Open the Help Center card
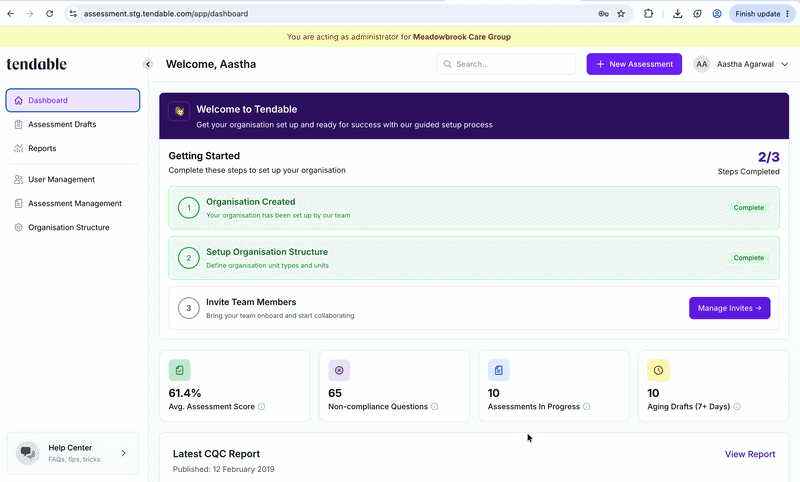This screenshot has height=482, width=800. 72,453
